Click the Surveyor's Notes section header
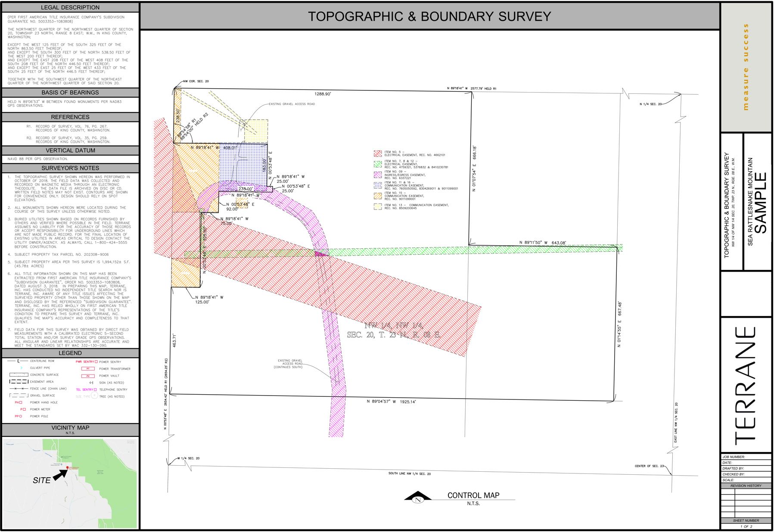The image size is (774, 532). 70,168
